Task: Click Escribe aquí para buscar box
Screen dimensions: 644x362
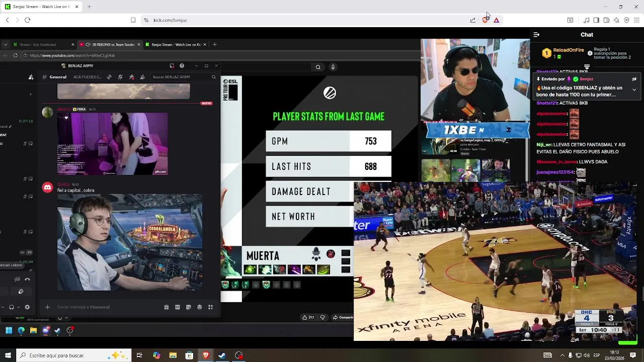Action: click(x=73, y=355)
